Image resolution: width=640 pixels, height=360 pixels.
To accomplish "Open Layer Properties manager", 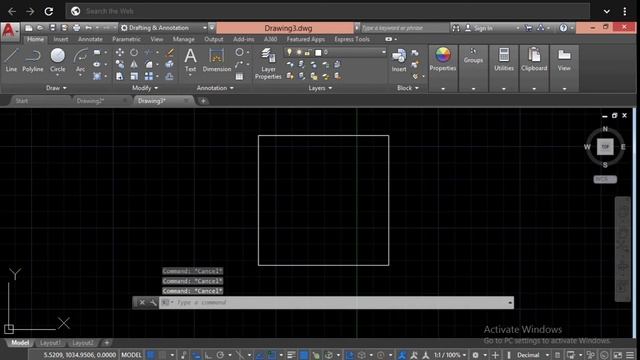I will pyautogui.click(x=268, y=63).
